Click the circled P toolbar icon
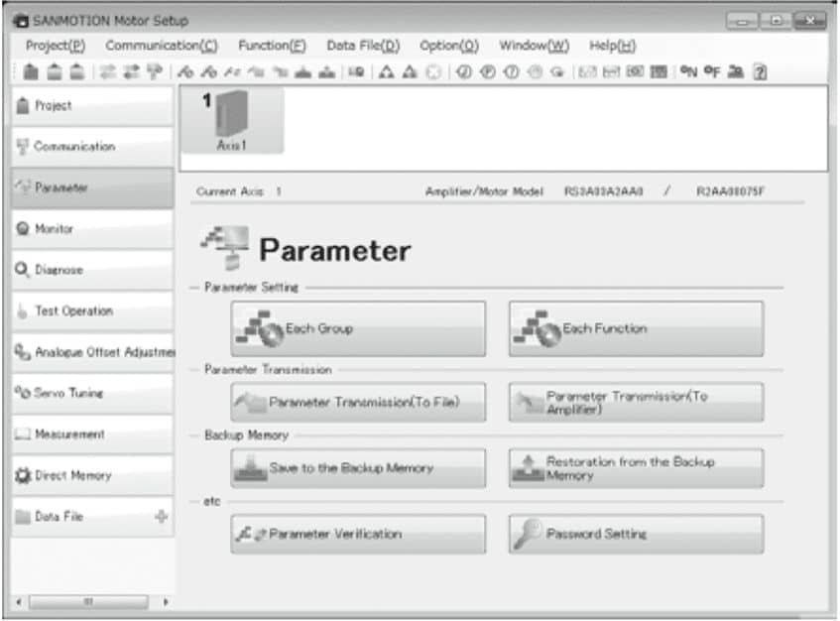 488,71
